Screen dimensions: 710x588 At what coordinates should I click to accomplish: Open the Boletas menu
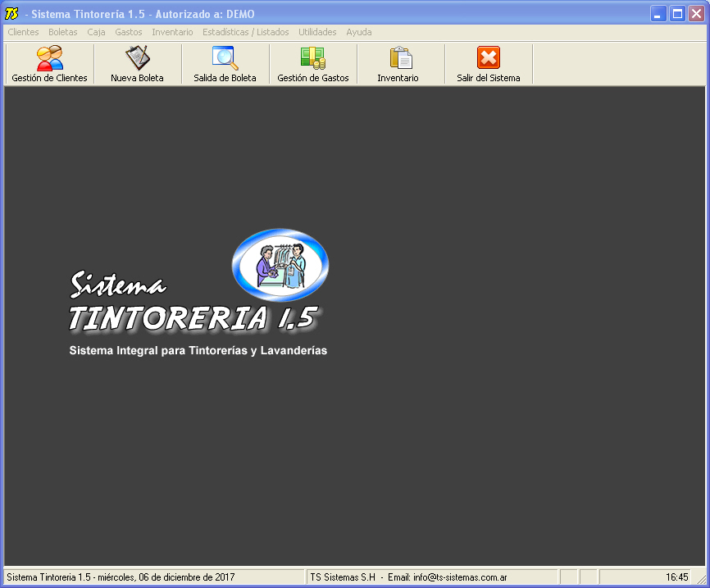coord(63,32)
